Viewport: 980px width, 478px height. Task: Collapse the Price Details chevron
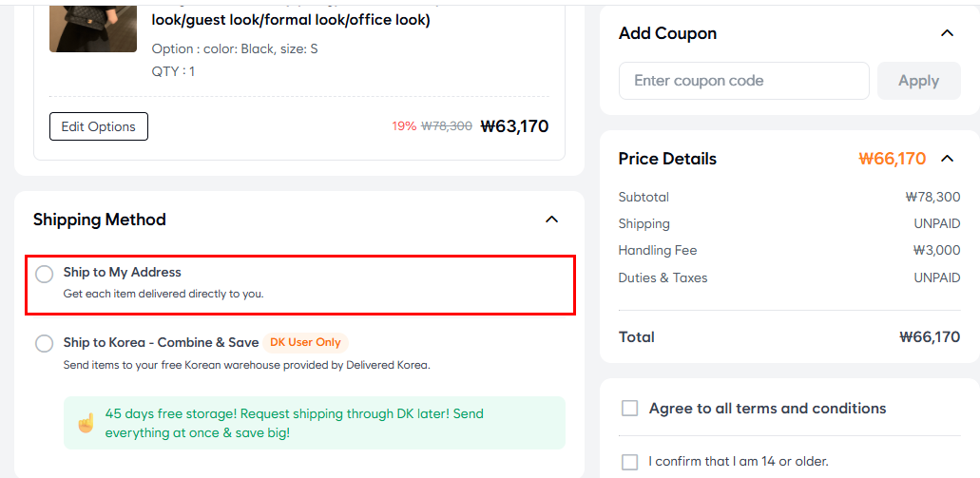coord(947,159)
